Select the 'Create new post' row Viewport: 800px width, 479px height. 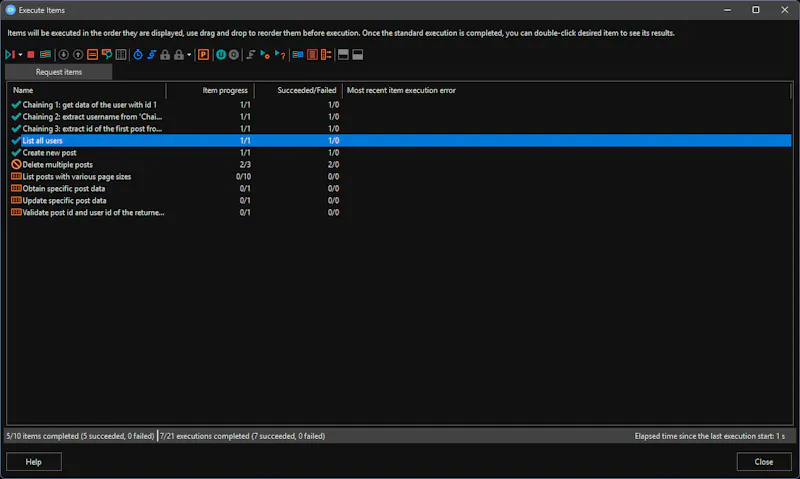click(399, 153)
